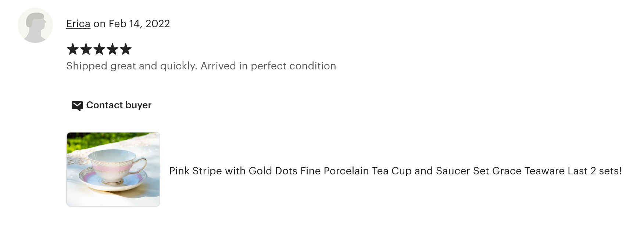Click the phrase "Arrived in perfect condition"

(268, 66)
